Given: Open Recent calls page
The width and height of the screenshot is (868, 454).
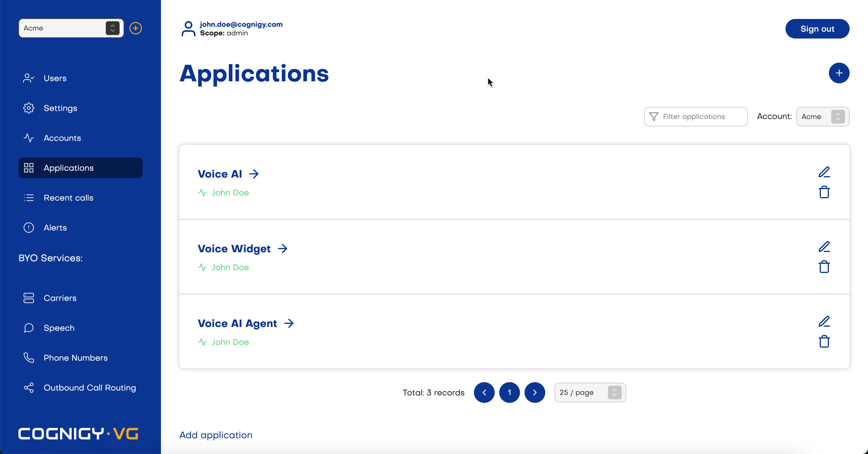Looking at the screenshot, I should coord(80,198).
